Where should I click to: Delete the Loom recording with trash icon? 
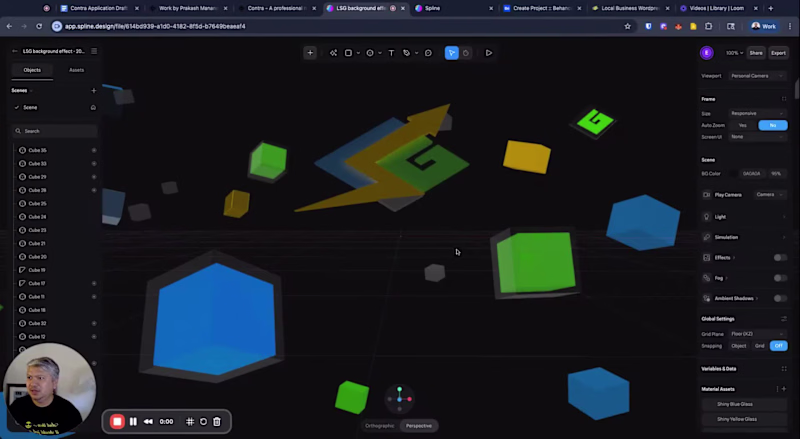click(x=217, y=422)
